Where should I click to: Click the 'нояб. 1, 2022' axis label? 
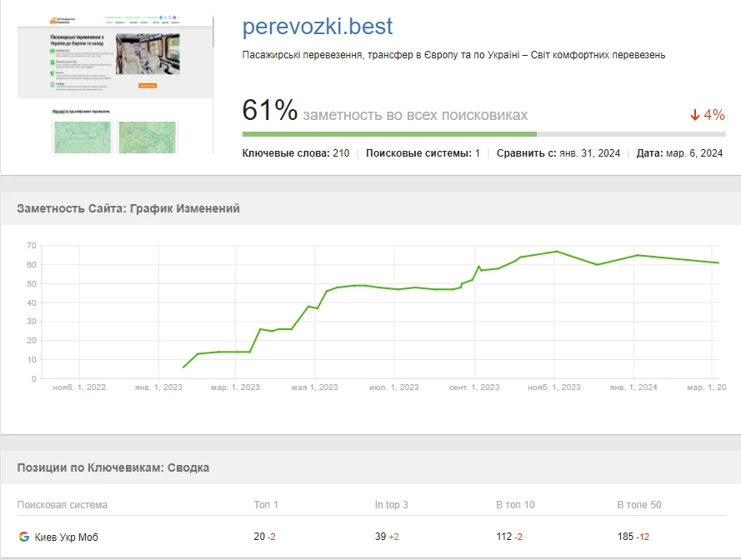click(x=79, y=387)
